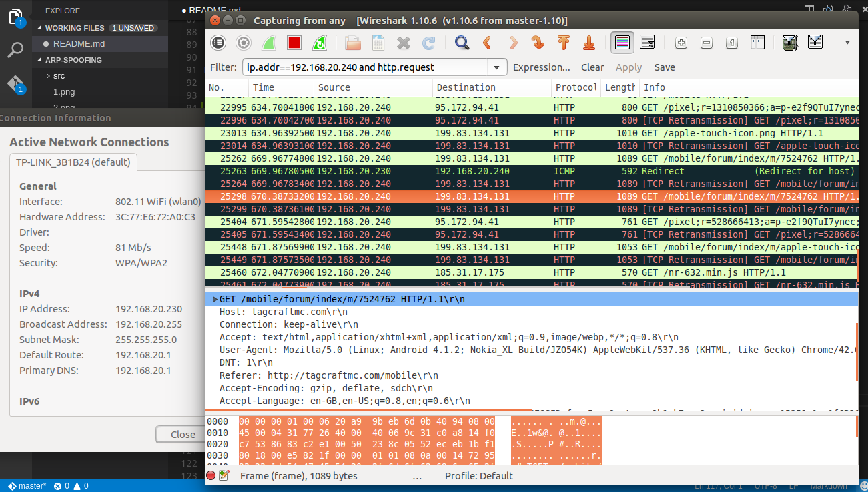Sort by Protocol column header
The image size is (868, 492).
coord(576,87)
